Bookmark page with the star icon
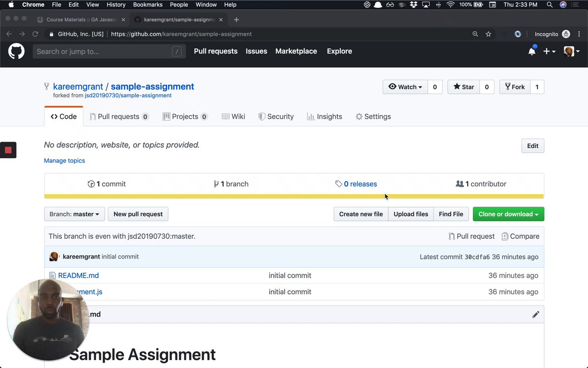This screenshot has width=588, height=368. coord(488,34)
